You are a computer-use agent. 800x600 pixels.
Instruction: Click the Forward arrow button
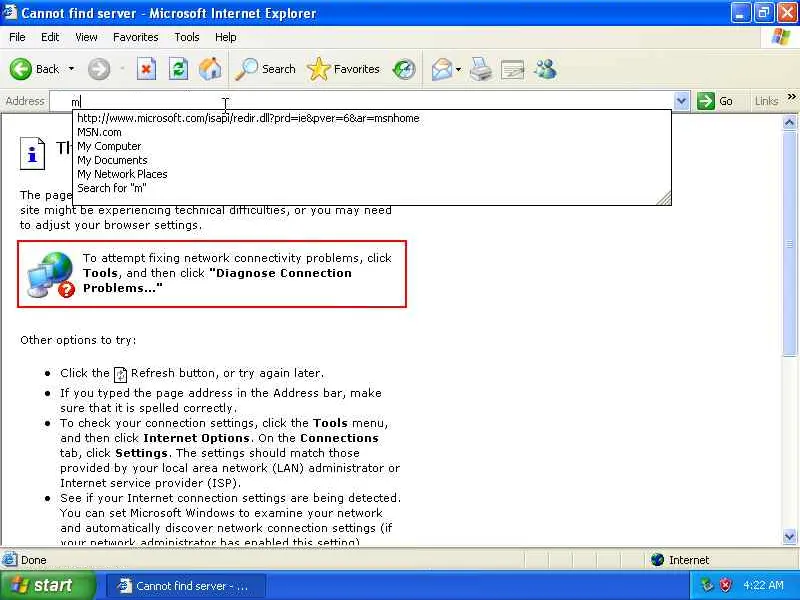[x=98, y=69]
